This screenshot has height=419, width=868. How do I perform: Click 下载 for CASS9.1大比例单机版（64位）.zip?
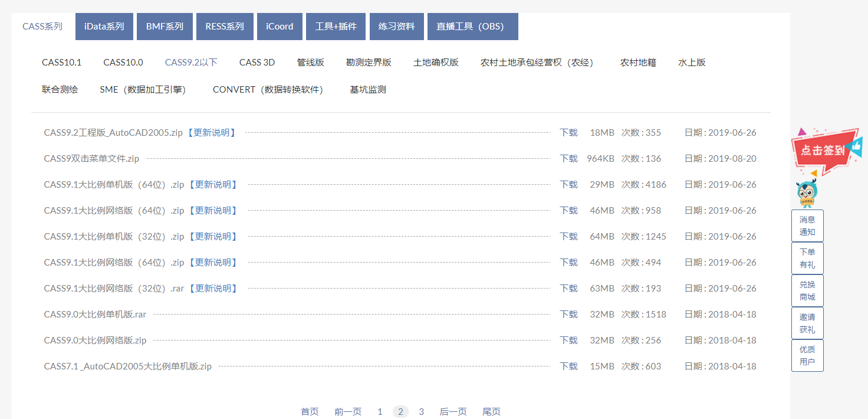pos(568,185)
